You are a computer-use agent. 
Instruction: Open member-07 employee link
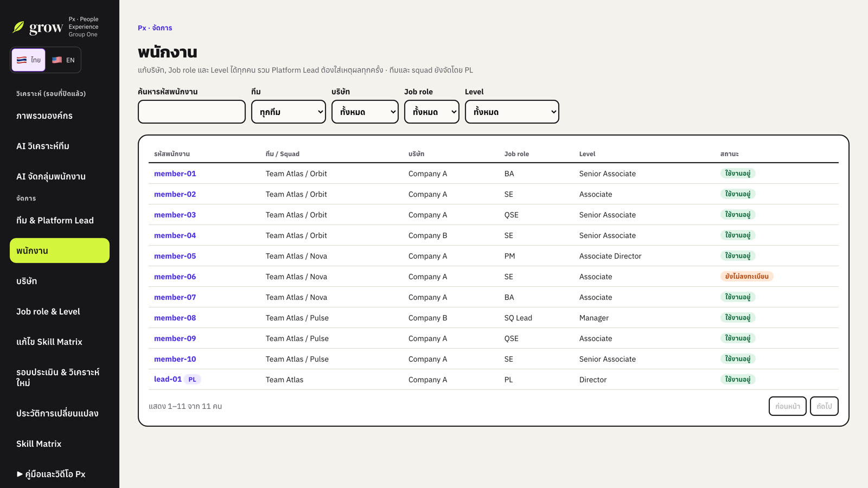tap(175, 297)
